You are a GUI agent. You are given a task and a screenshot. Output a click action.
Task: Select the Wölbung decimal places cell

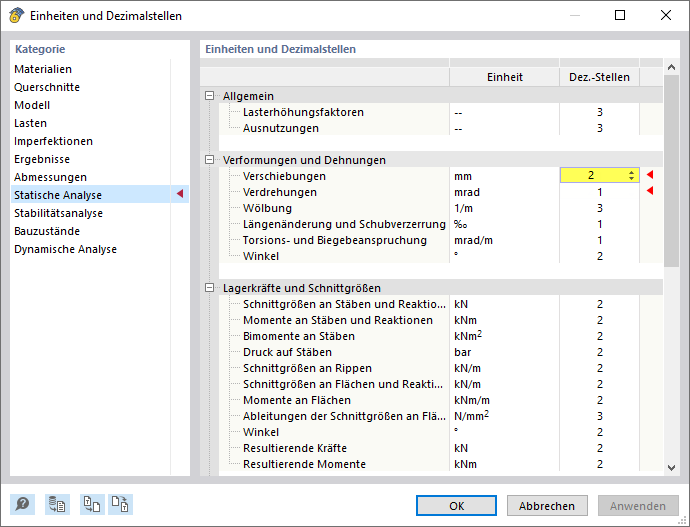click(x=600, y=208)
